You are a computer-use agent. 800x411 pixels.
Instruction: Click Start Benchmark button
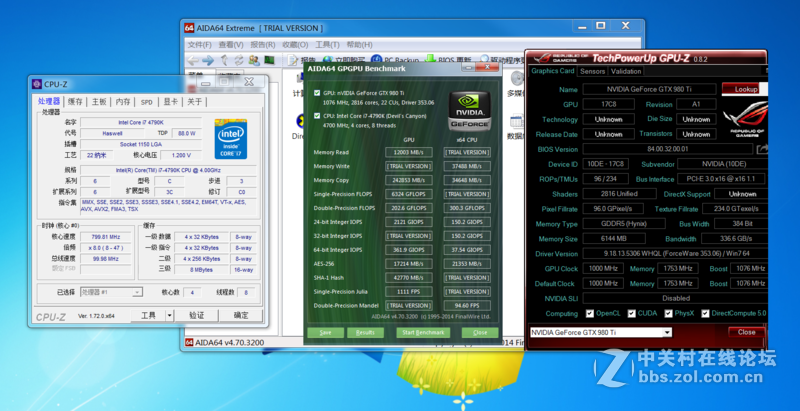pyautogui.click(x=423, y=332)
